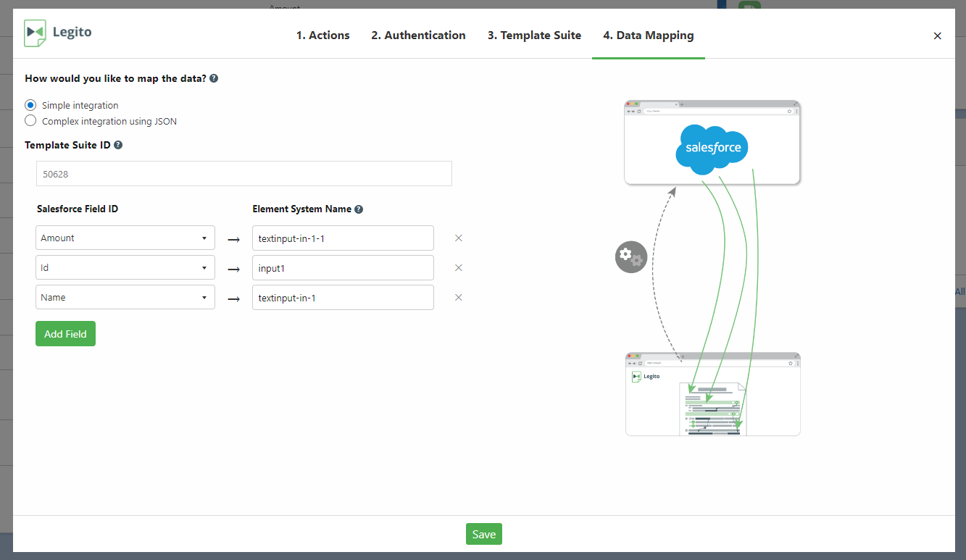Open the Id Salesforce field dropdown

(x=125, y=267)
